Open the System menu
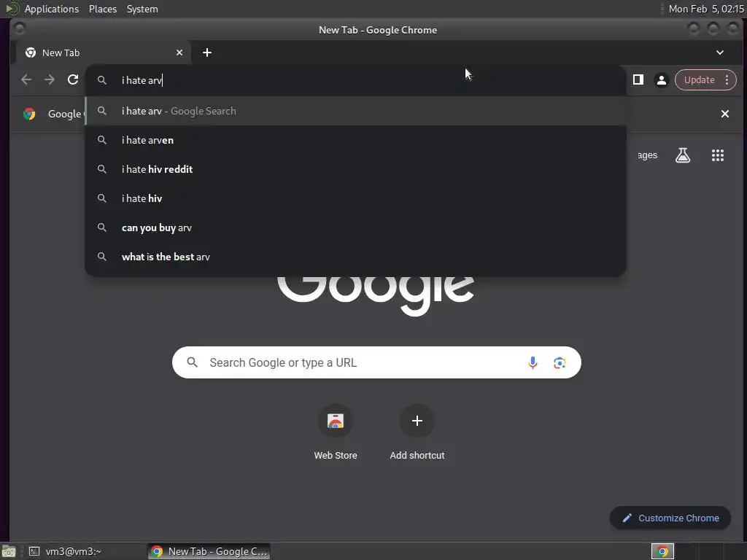 (142, 9)
